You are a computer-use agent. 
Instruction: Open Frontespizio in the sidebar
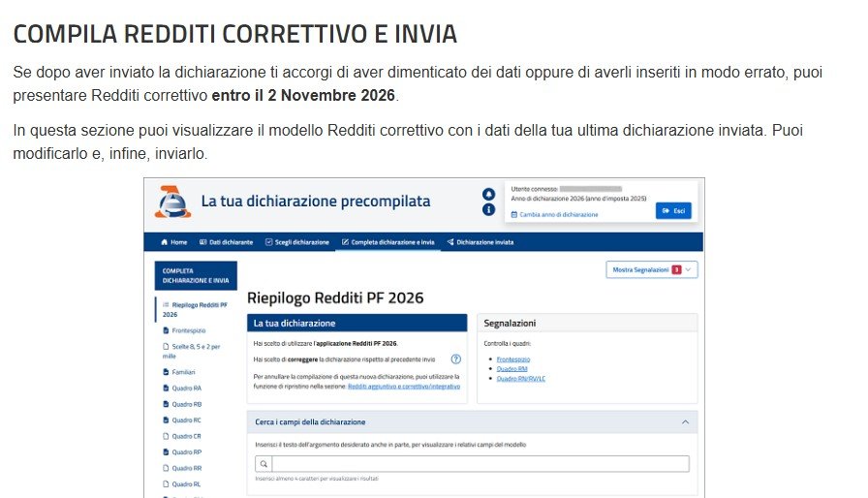[189, 330]
